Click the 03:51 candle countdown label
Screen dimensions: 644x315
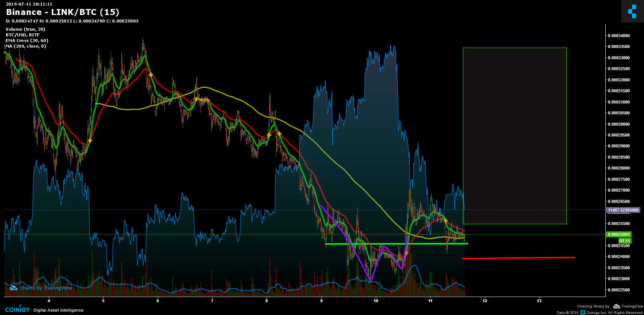(624, 241)
